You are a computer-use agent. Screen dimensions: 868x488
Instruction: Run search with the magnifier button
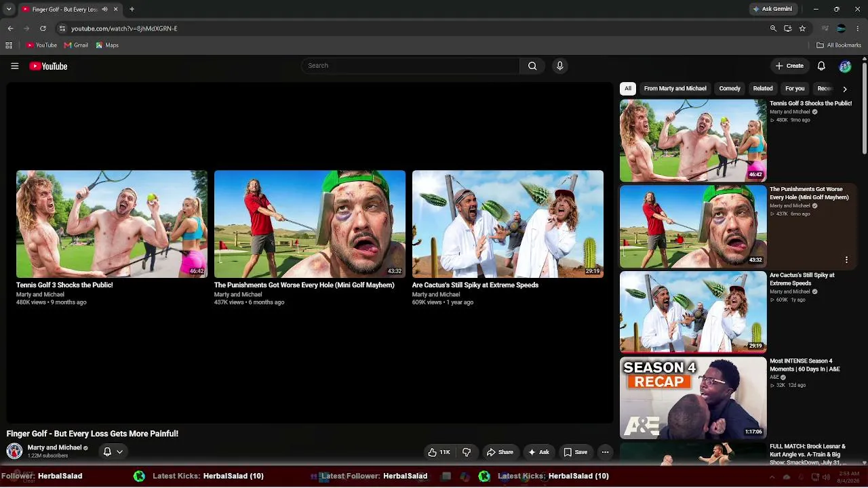[532, 66]
